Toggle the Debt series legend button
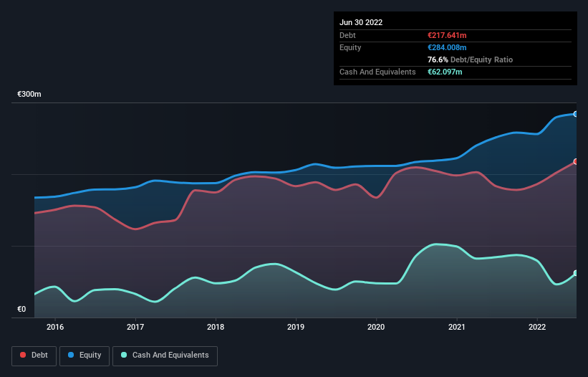Image resolution: width=588 pixels, height=377 pixels. click(x=34, y=355)
